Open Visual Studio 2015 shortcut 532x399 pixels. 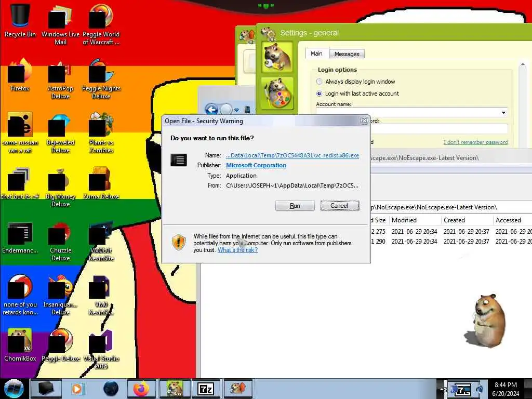point(101,349)
